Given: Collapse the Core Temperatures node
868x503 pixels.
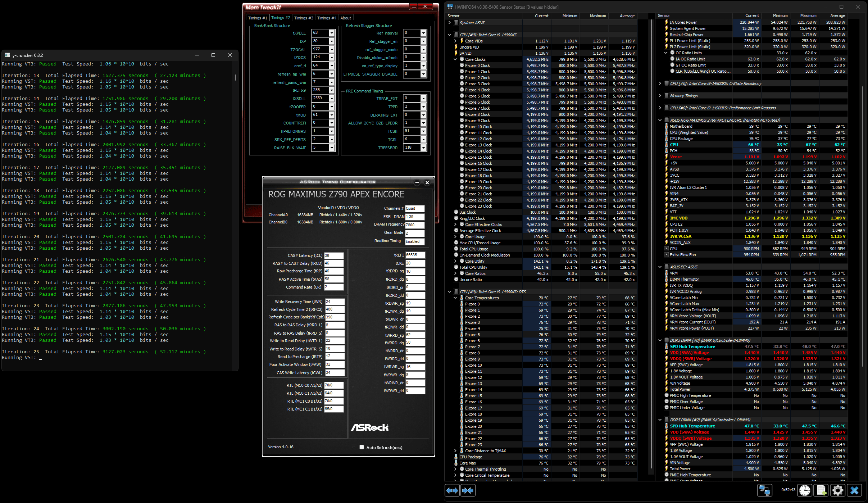Looking at the screenshot, I should 455,298.
